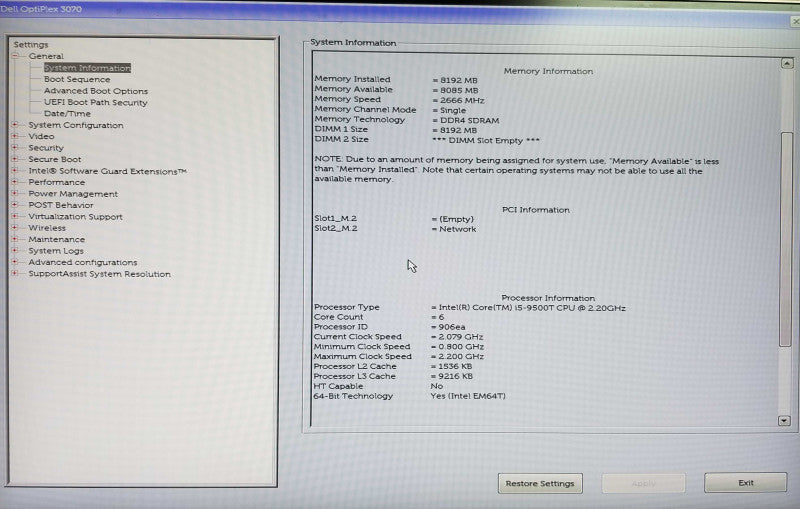This screenshot has height=509, width=800.
Task: Select the Performance category label
Action: [57, 182]
